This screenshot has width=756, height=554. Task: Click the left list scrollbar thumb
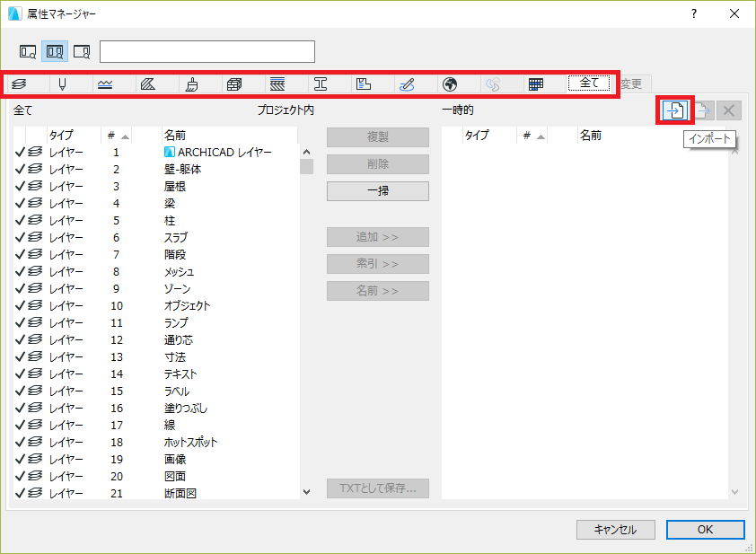pos(307,166)
